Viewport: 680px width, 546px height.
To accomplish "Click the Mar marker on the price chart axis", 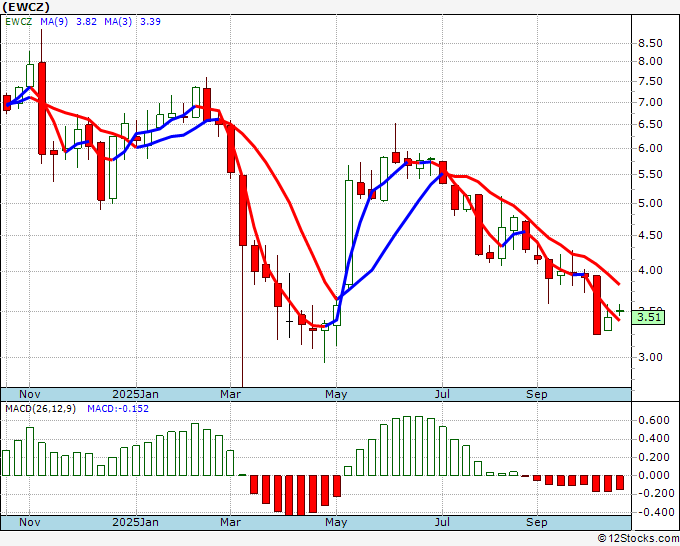I will click(x=231, y=394).
